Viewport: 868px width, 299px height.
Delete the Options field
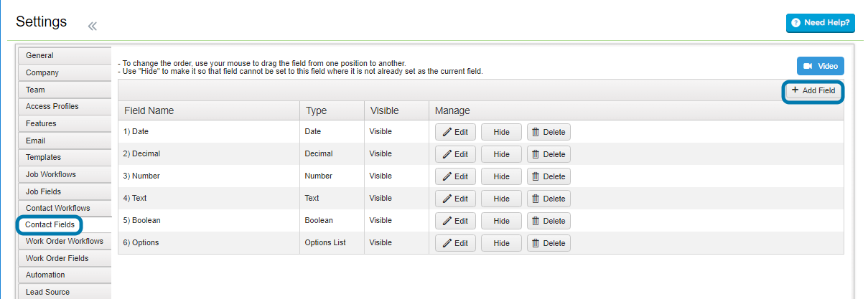coord(549,243)
